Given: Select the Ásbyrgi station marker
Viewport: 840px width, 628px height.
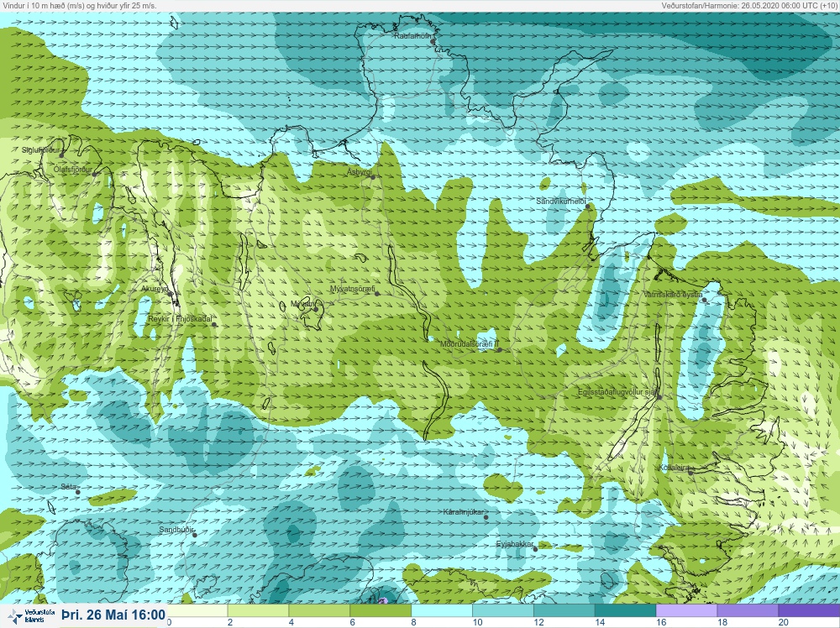Looking at the screenshot, I should (x=374, y=177).
